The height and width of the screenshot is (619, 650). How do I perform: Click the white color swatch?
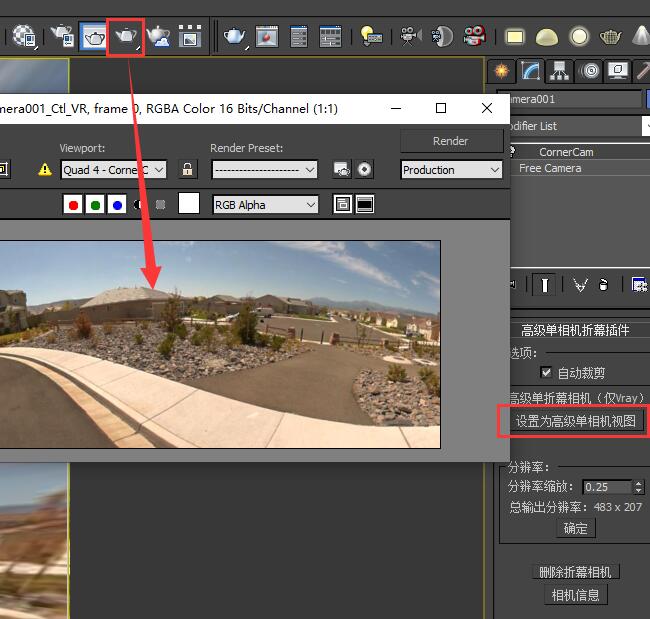[189, 204]
